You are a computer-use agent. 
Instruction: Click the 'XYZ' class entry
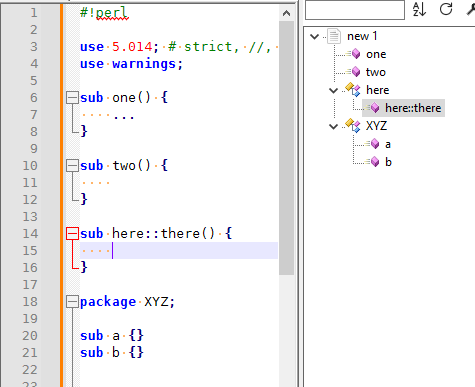376,126
